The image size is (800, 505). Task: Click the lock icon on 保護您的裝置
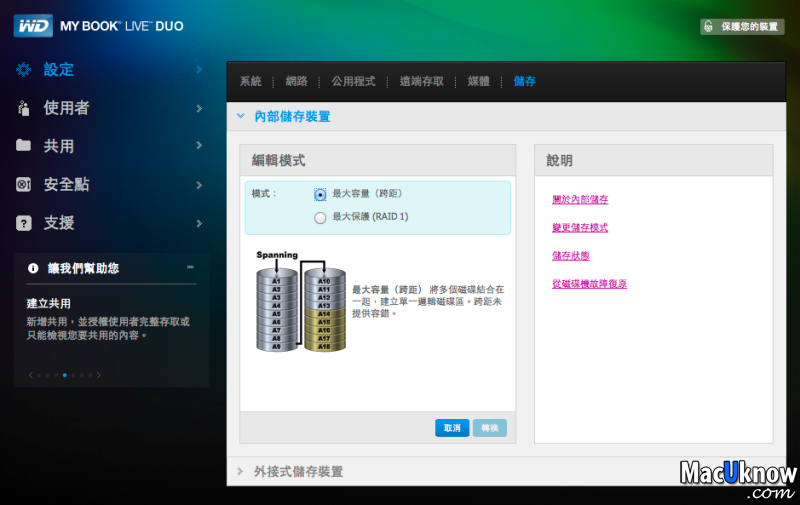tap(708, 26)
